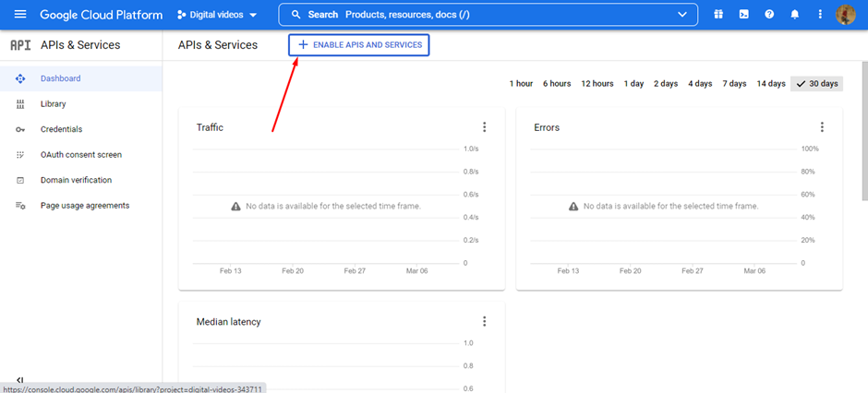Select the 1 day time range

(633, 84)
